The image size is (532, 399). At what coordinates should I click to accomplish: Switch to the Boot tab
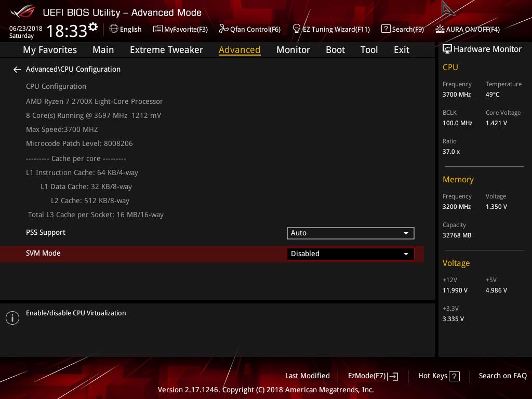[335, 50]
